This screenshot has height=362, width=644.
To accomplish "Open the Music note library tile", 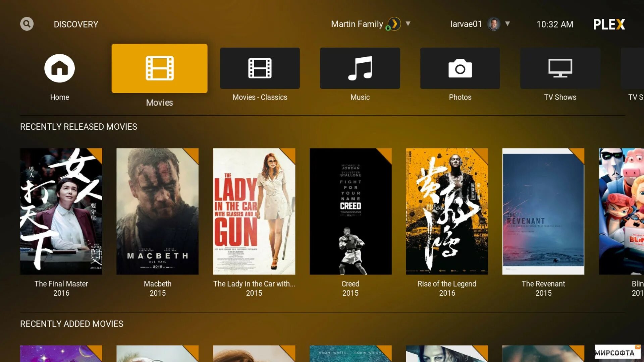I will [360, 68].
